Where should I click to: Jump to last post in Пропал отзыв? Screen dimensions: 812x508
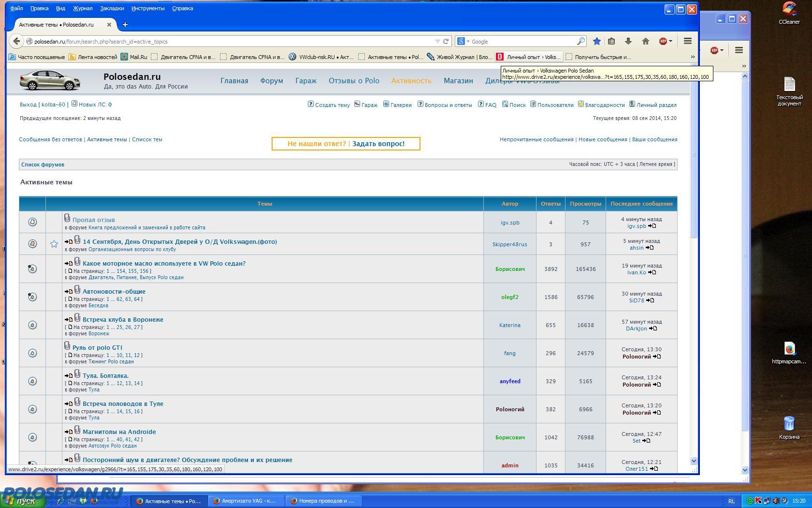pyautogui.click(x=652, y=226)
